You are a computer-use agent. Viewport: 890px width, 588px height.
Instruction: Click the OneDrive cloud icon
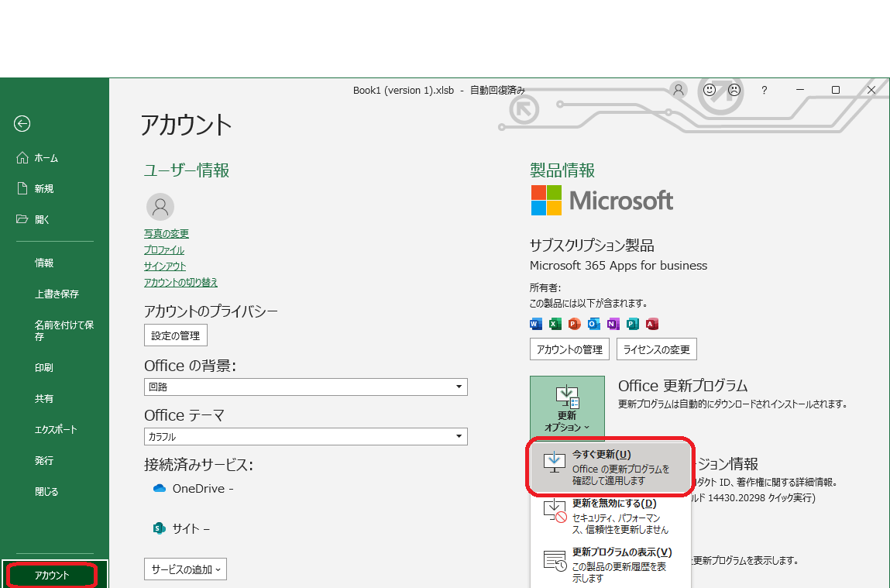[160, 488]
